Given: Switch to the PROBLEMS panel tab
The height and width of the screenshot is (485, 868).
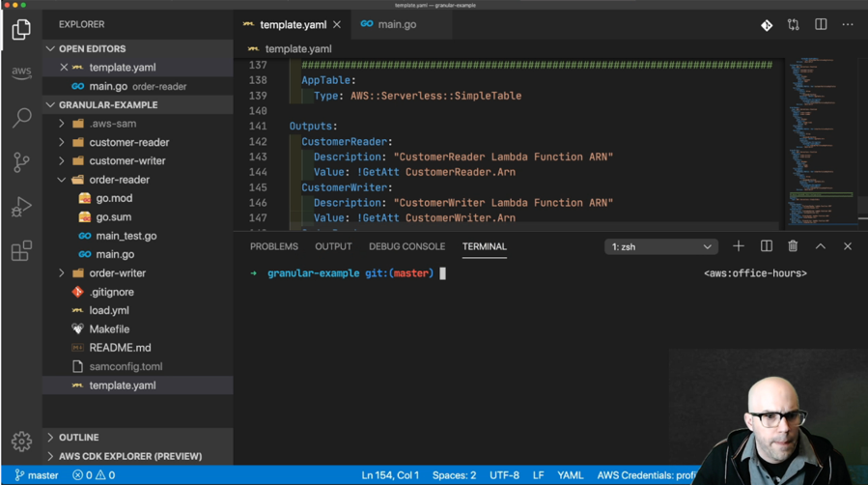Looking at the screenshot, I should point(274,246).
